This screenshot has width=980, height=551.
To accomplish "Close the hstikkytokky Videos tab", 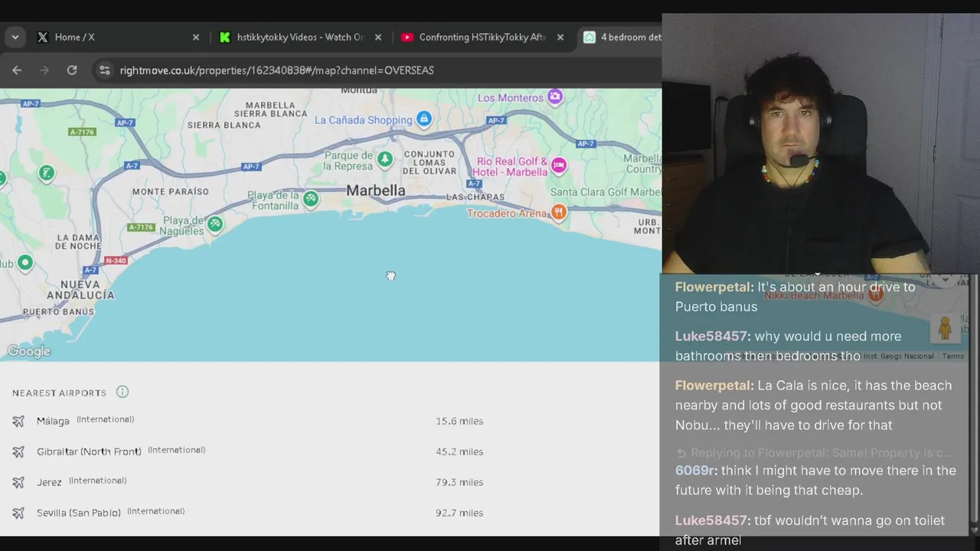I will point(377,37).
